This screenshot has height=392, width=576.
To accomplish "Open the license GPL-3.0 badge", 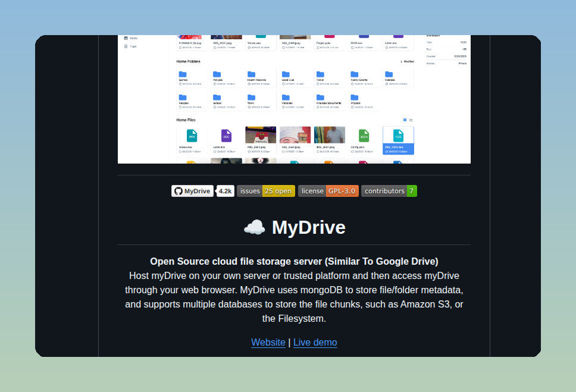I will pos(328,191).
